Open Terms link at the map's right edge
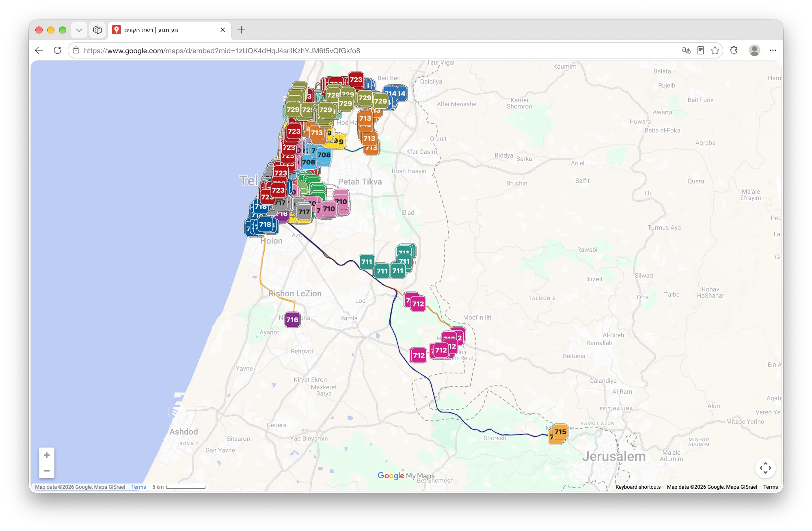Image resolution: width=812 pixels, height=531 pixels. click(x=770, y=487)
